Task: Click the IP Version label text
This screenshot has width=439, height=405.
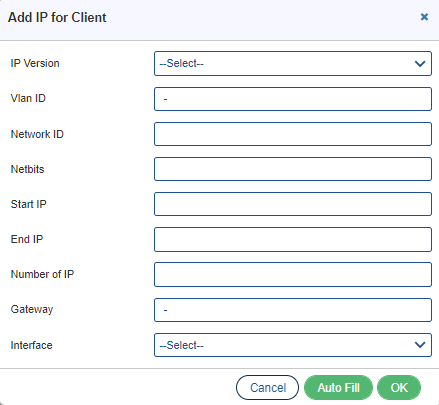Action: [x=35, y=63]
